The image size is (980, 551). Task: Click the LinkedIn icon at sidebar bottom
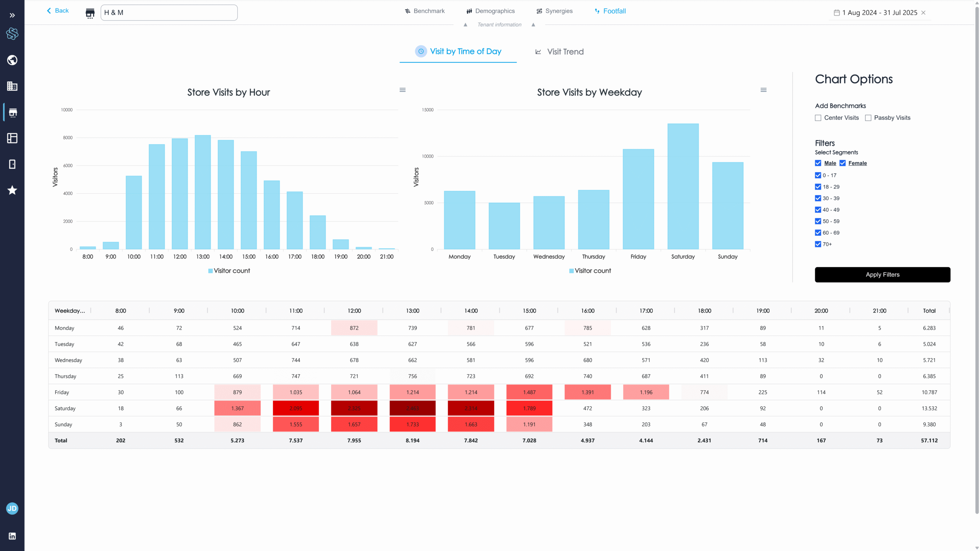(x=12, y=536)
